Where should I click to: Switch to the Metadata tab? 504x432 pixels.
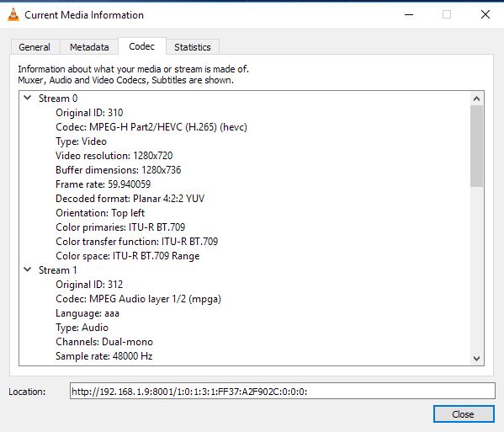(89, 47)
